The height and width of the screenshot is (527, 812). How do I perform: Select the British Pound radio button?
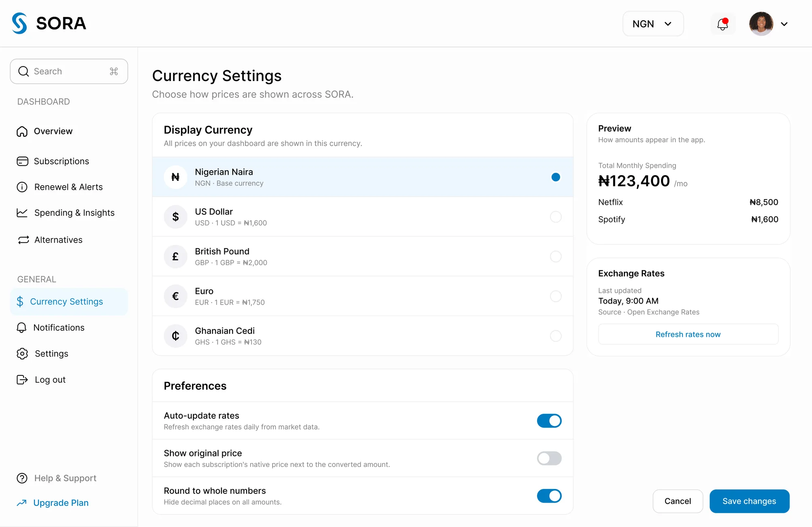[x=556, y=256]
